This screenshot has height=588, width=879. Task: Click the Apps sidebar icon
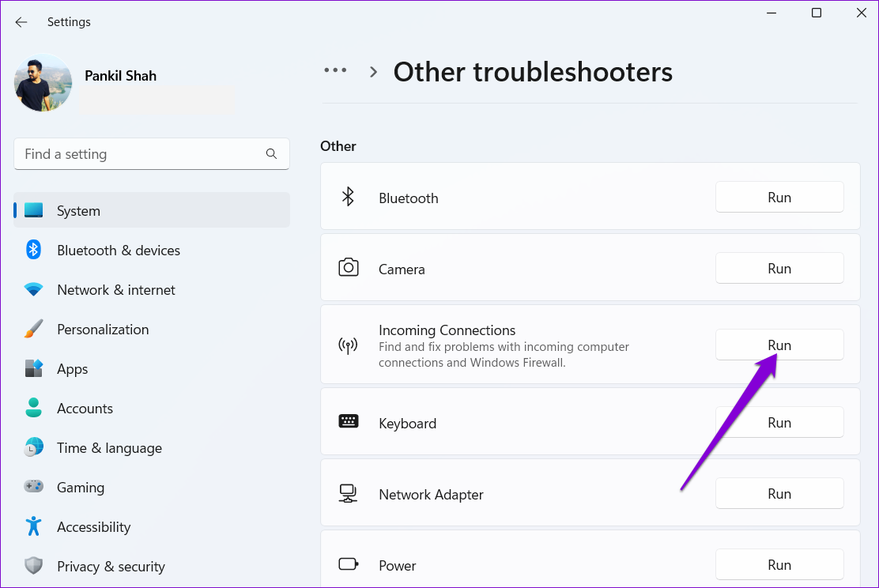click(34, 368)
